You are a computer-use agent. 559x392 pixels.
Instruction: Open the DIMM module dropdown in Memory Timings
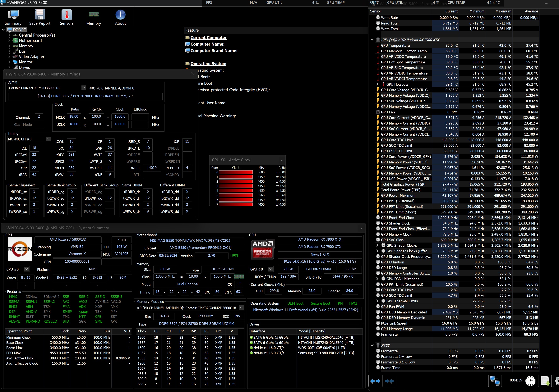click(84, 88)
